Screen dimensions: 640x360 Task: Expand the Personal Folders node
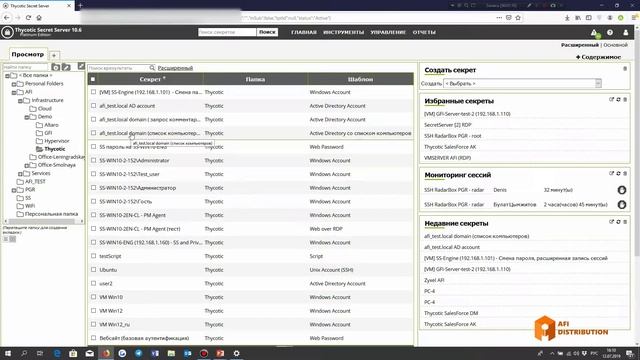pos(13,84)
